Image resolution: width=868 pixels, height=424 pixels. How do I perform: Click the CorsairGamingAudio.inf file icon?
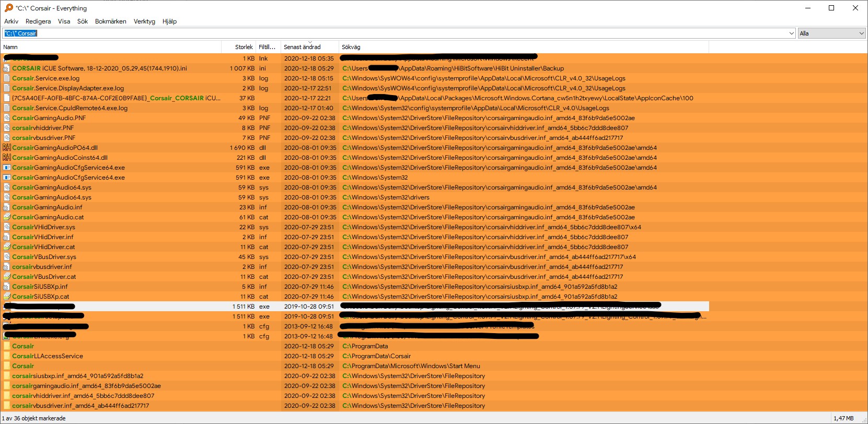click(x=7, y=207)
